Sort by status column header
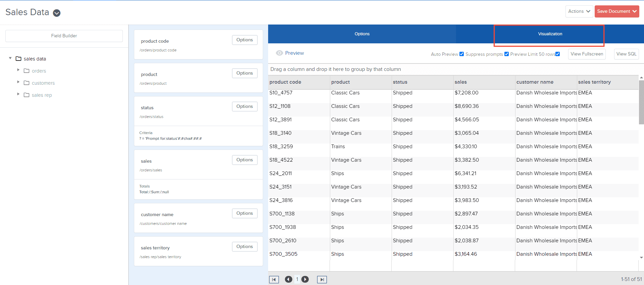This screenshot has width=644, height=285. point(423,82)
